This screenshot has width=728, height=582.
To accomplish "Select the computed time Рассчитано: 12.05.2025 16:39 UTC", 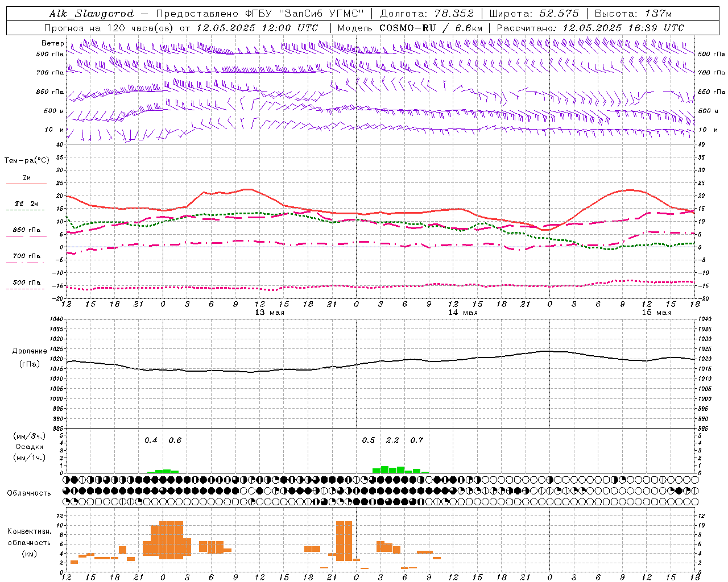I will tap(590, 28).
